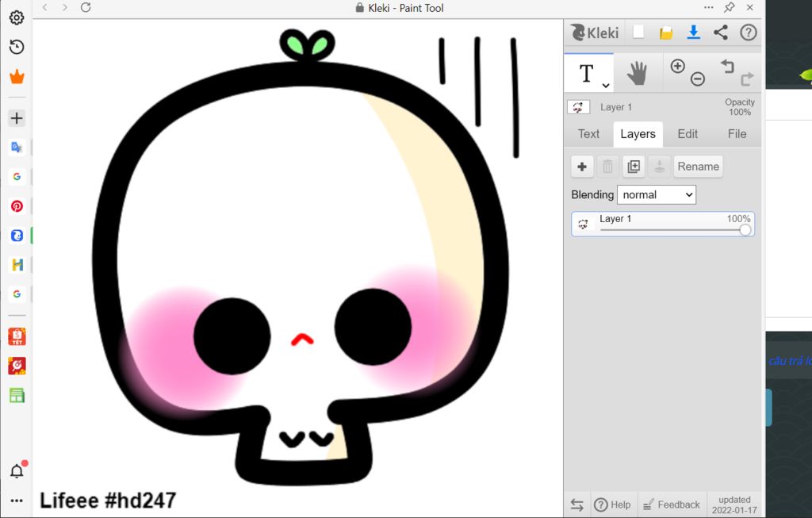Share the image via share icon
The image size is (812, 518).
point(720,33)
